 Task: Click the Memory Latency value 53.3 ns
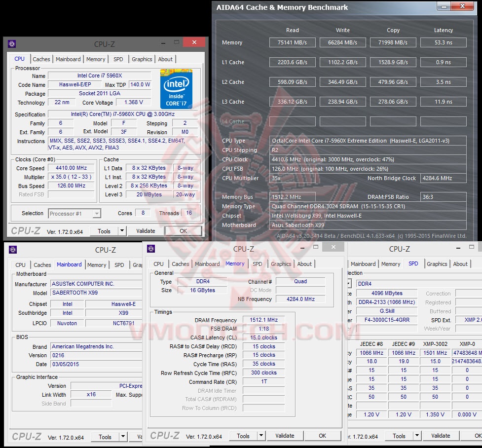443,42
